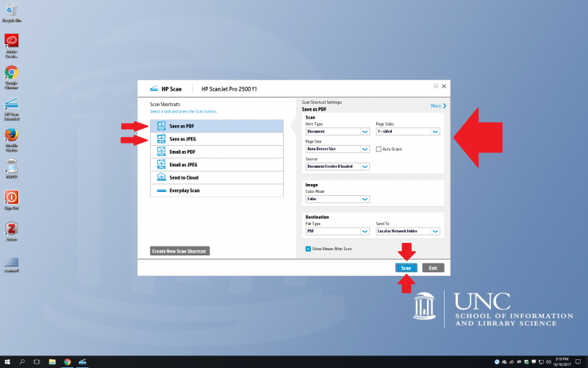Screen dimensions: 588x368
Task: Select the Zotero desktop shortcut
Action: point(11,231)
